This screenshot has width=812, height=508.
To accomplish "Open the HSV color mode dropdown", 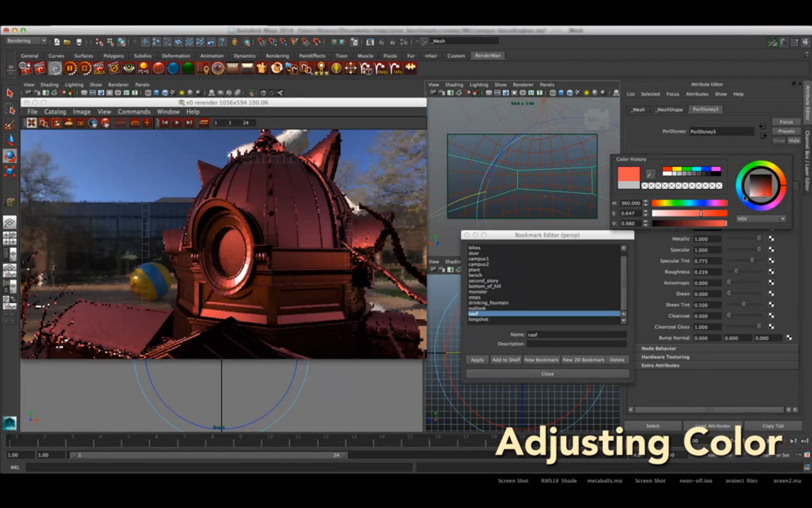I will pyautogui.click(x=761, y=219).
